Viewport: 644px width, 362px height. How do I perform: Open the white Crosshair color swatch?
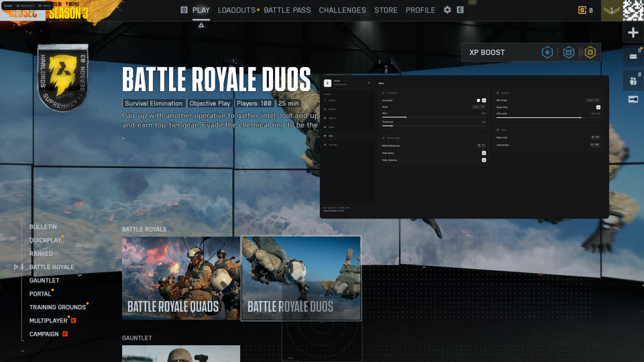(478, 101)
